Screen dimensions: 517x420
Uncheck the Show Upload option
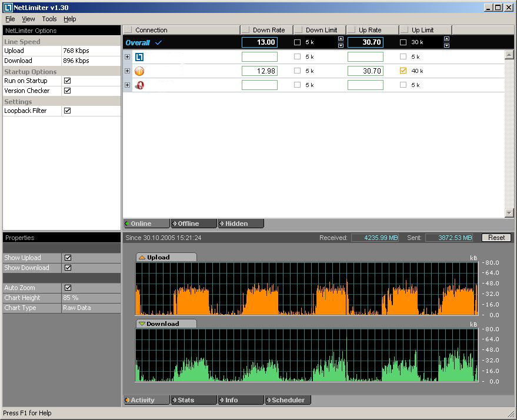click(x=68, y=258)
